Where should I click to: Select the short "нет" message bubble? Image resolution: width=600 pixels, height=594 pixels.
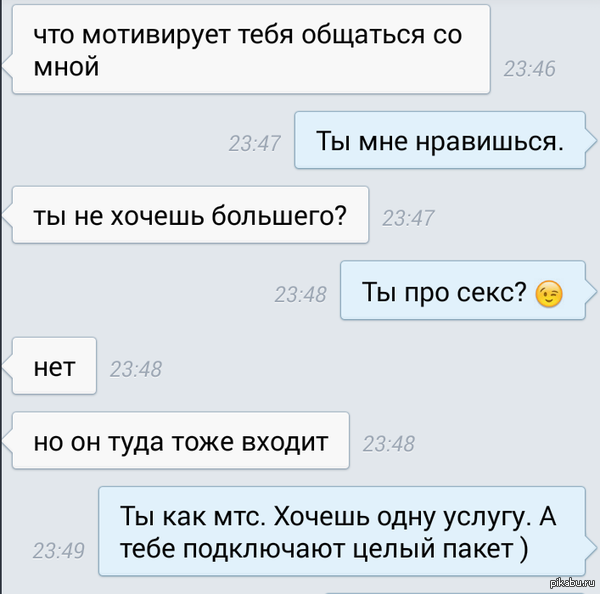click(x=54, y=366)
